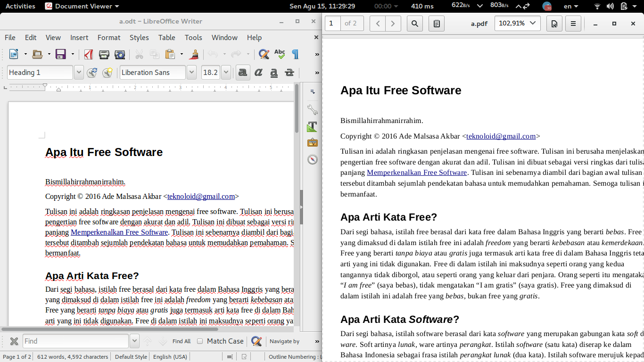Click the Memperkenalkan Free Software hyperlink in PDF
The height and width of the screenshot is (362, 644).
417,172
